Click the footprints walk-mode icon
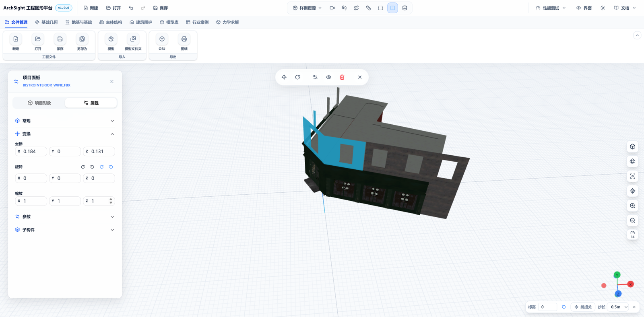The image size is (644, 317). (344, 8)
